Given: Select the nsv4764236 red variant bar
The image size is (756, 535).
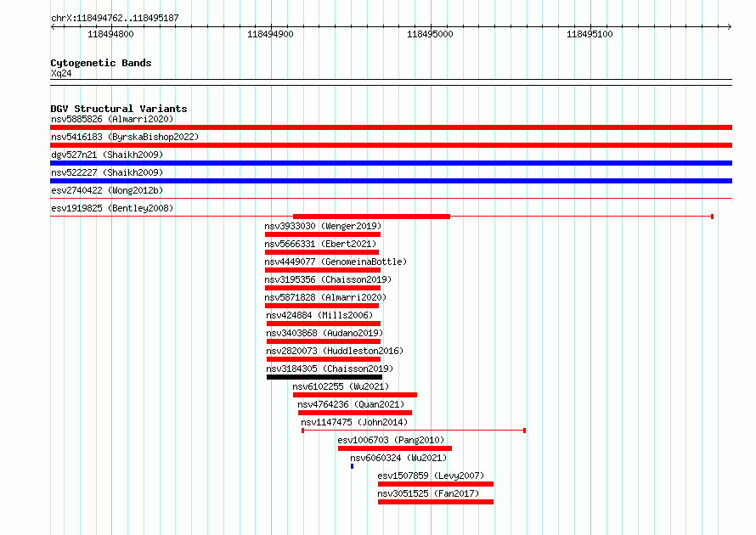Looking at the screenshot, I should point(355,413).
